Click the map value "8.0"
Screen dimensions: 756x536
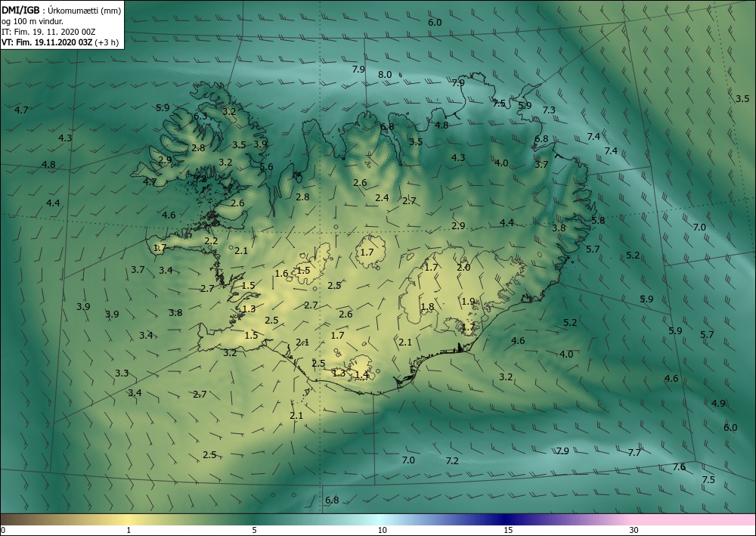click(385, 75)
